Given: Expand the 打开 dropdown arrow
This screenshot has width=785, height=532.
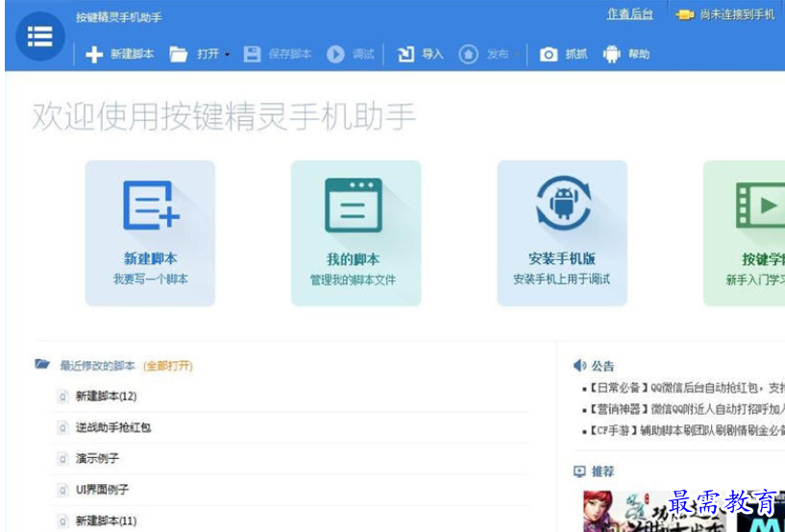Looking at the screenshot, I should coord(228,55).
